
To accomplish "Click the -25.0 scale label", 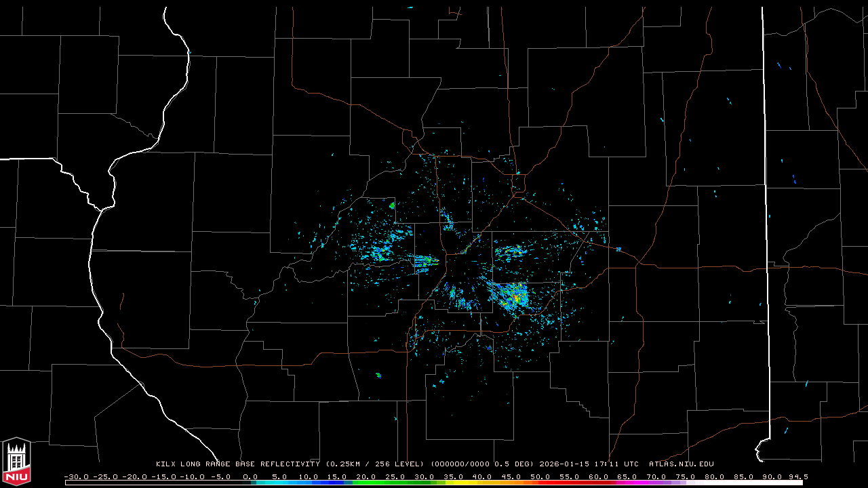I will [106, 476].
